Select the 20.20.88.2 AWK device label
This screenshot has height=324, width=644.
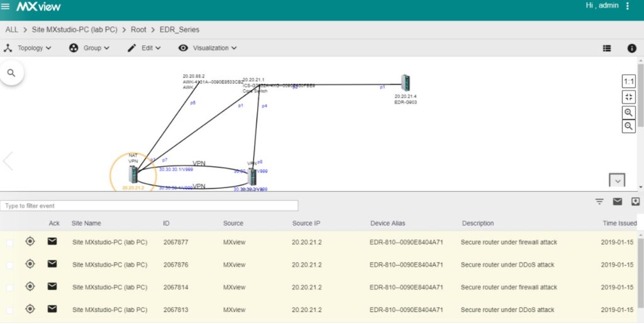(213, 82)
